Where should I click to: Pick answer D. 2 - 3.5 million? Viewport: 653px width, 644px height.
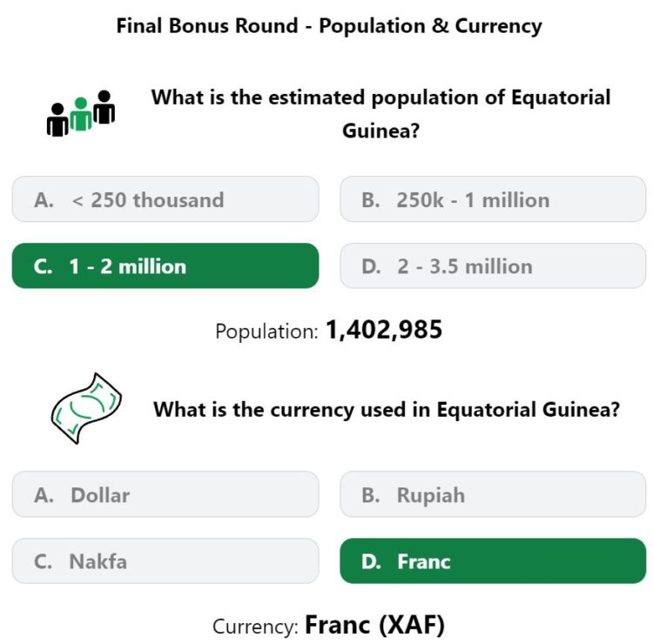coord(493,265)
